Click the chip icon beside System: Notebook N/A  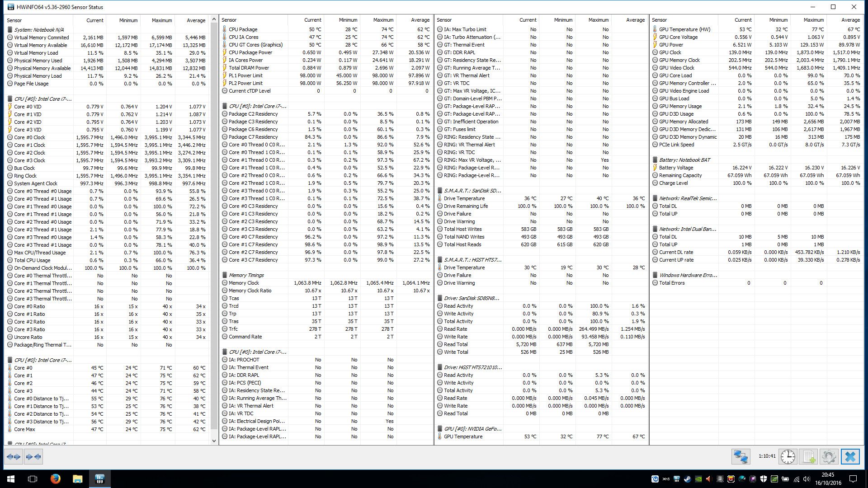(10, 30)
